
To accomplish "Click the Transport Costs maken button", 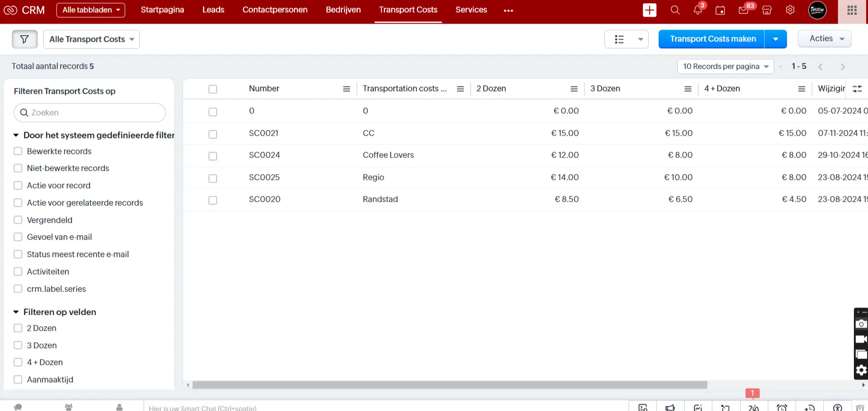I will pos(712,39).
